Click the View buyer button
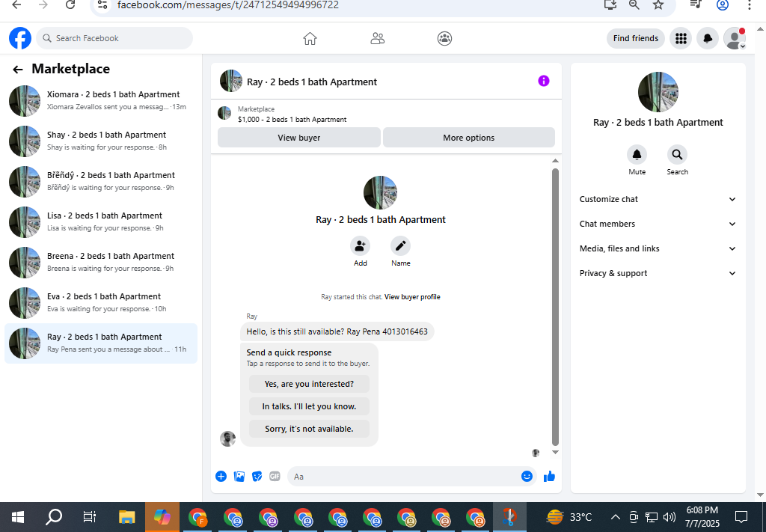The image size is (766, 532). [299, 138]
